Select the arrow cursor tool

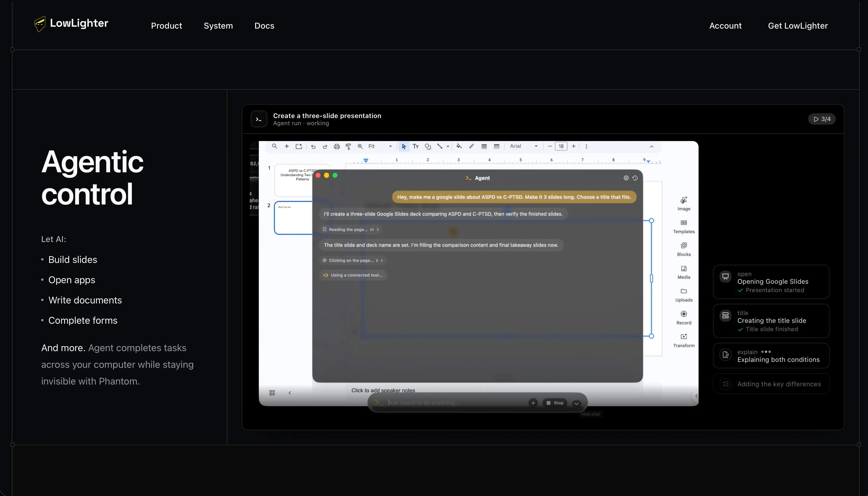tap(404, 146)
